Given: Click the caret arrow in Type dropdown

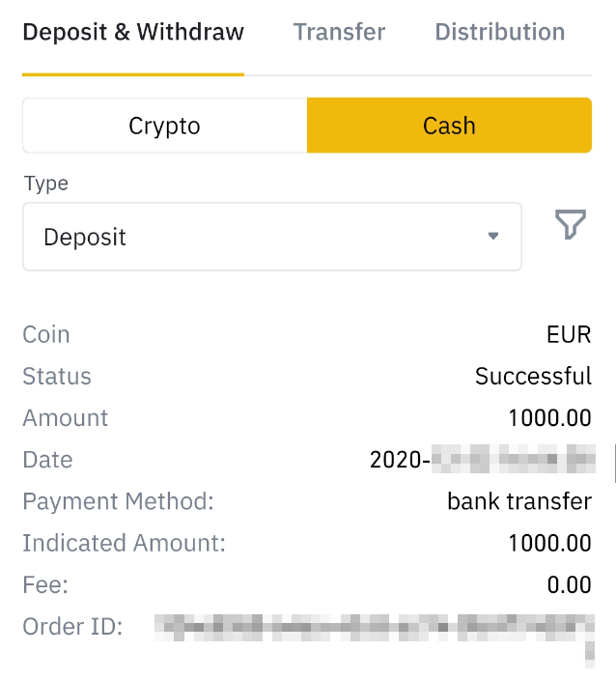Looking at the screenshot, I should click(x=493, y=237).
